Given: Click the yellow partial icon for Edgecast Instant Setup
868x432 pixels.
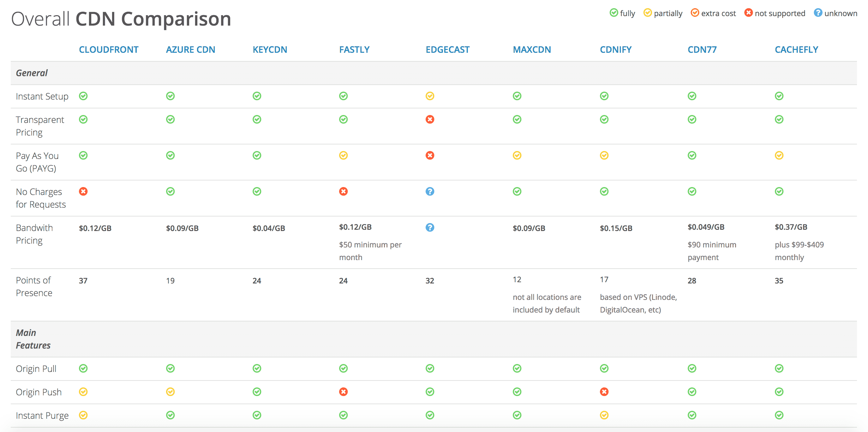Looking at the screenshot, I should click(x=430, y=96).
